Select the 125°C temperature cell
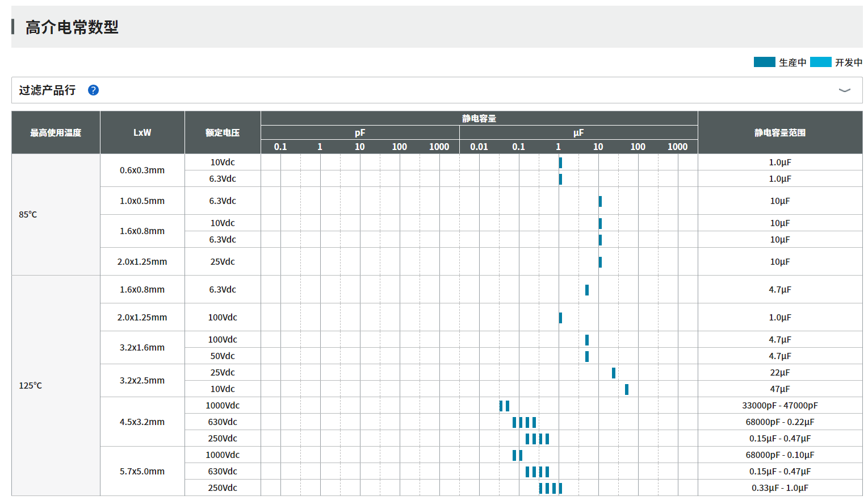This screenshot has height=504, width=868. pyautogui.click(x=31, y=385)
